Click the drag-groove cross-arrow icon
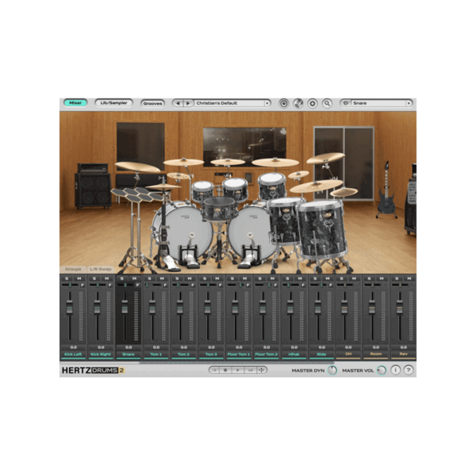Image resolution: width=476 pixels, height=476 pixels. tap(261, 370)
